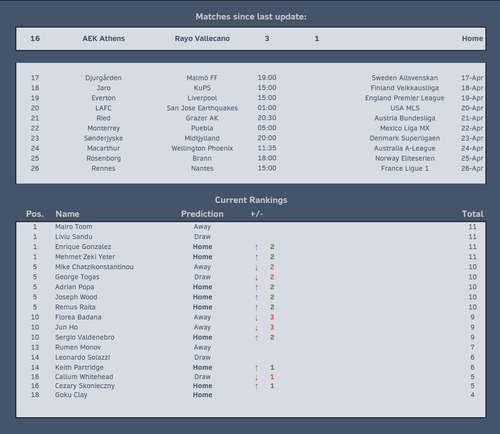The image size is (500, 434).
Task: Select Brann in fixture 25
Action: coord(202,158)
